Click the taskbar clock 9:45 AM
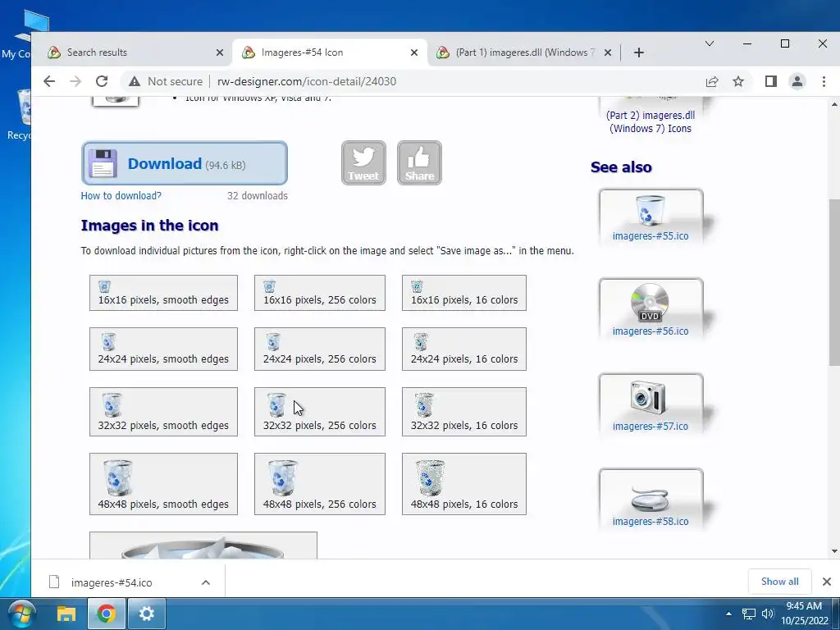Viewport: 840px width, 630px height. 804,606
